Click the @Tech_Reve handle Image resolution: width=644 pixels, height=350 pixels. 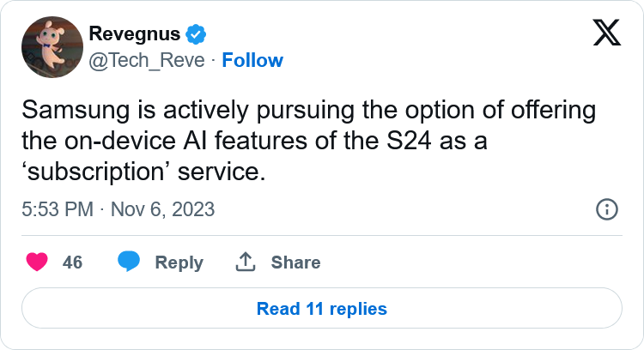pos(147,60)
